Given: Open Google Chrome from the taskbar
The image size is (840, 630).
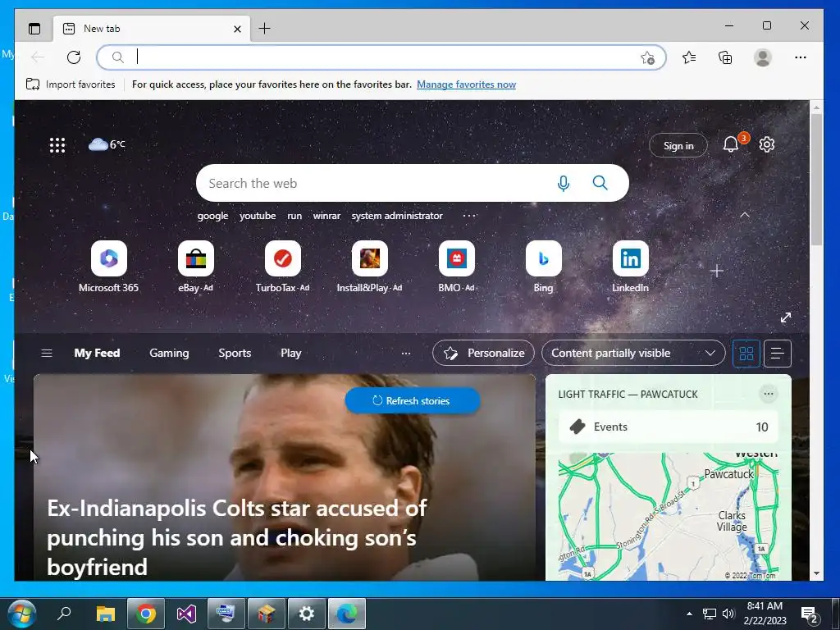Looking at the screenshot, I should [146, 614].
